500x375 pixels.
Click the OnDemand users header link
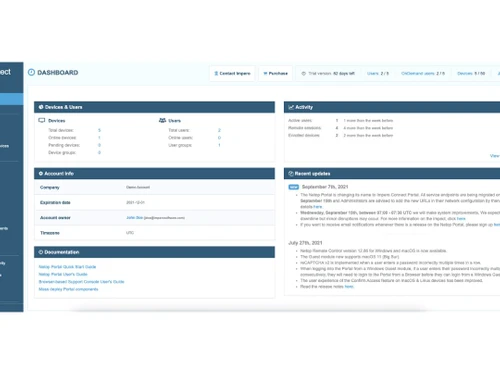coord(423,73)
